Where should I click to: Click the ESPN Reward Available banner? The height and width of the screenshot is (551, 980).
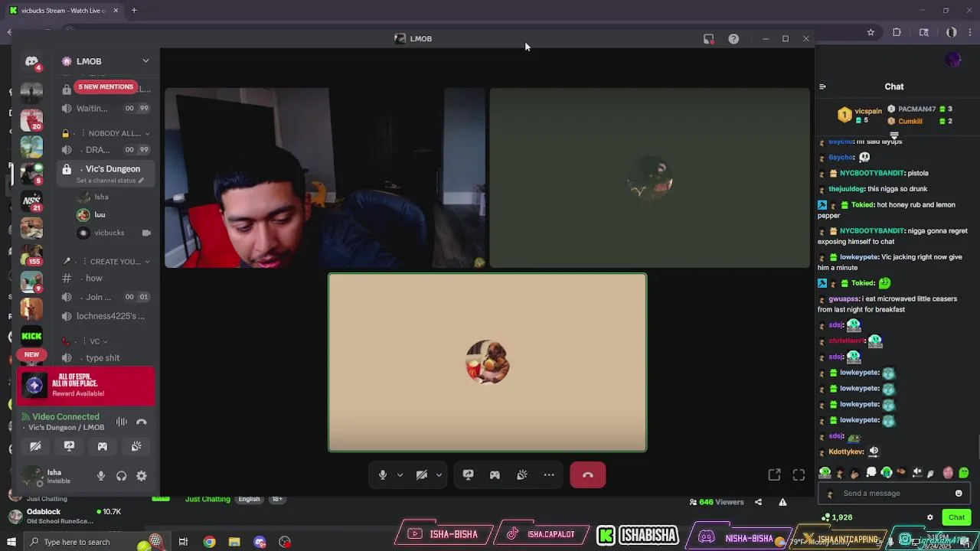86,386
